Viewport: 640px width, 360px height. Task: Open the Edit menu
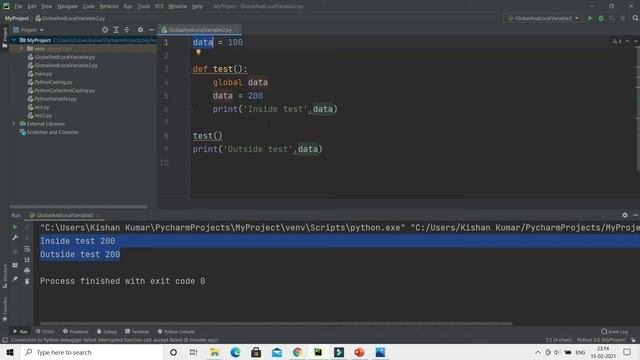tap(31, 6)
